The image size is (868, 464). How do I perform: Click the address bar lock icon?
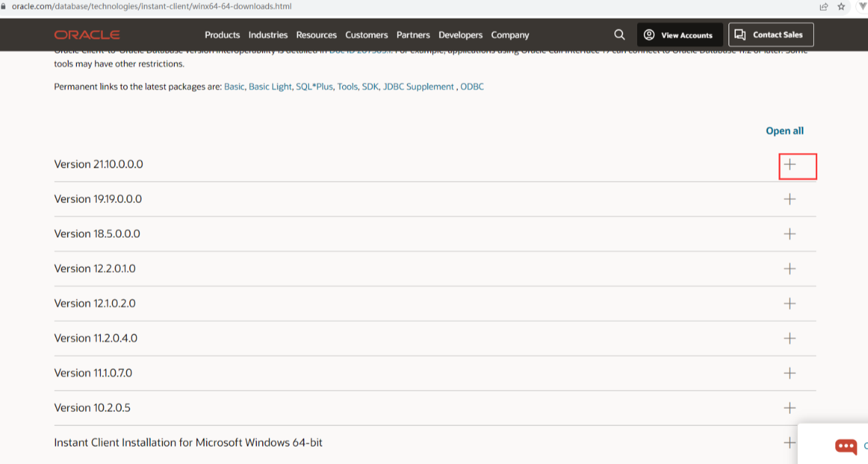pos(4,6)
